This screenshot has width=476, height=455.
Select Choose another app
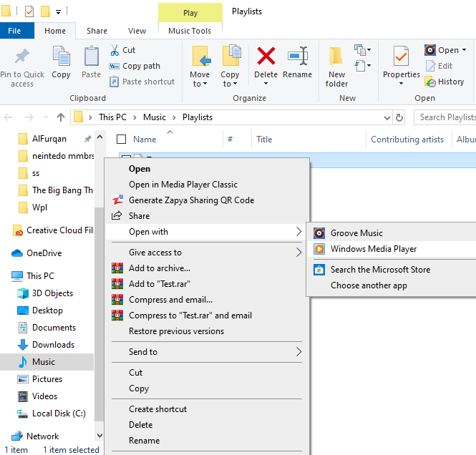pyautogui.click(x=392, y=285)
